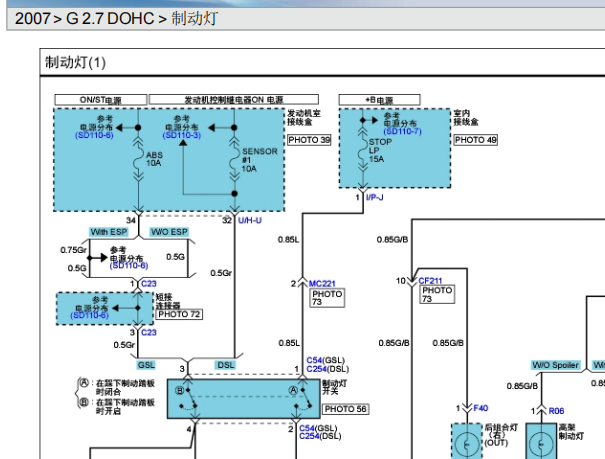The image size is (605, 459).
Task: Click C23 connector link at pin 1
Action: coord(149,284)
